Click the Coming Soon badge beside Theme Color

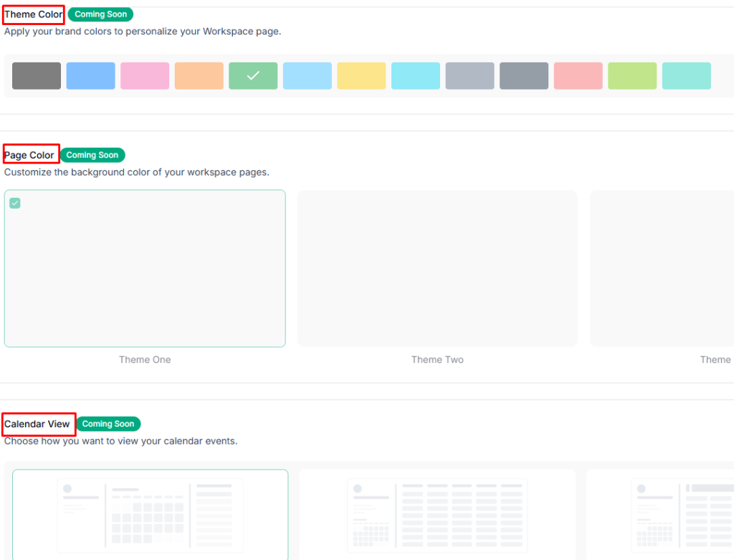(x=100, y=14)
